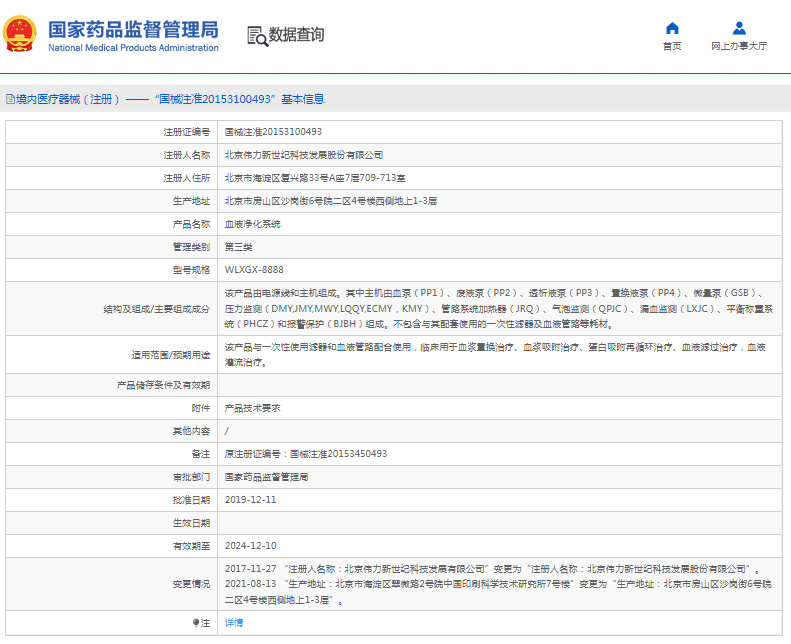Click registration number 国械注准20153100493 in the table
The height and width of the screenshot is (644, 791).
[x=273, y=132]
